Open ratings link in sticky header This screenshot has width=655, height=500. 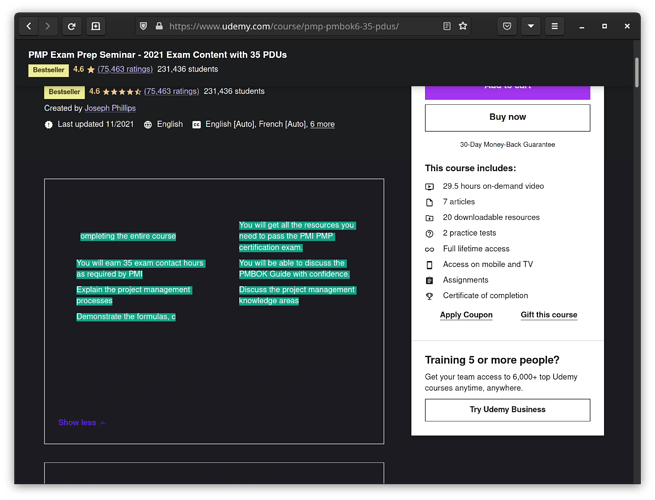coord(125,69)
